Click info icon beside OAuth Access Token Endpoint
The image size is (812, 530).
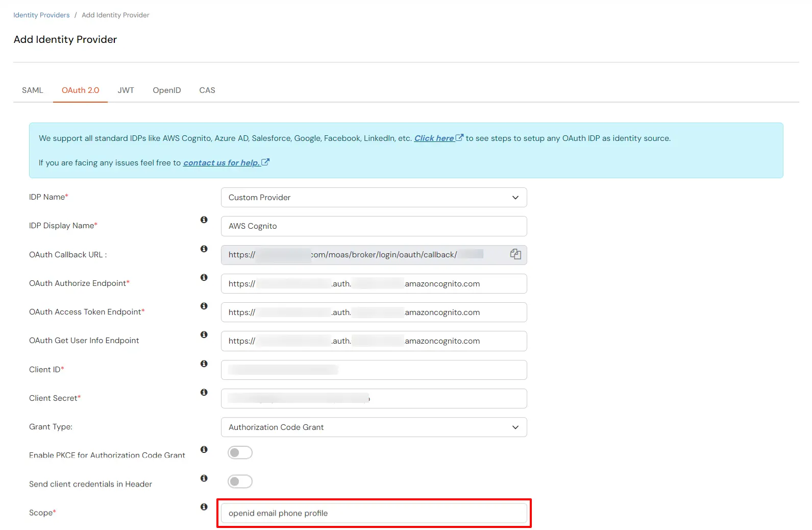[204, 306]
